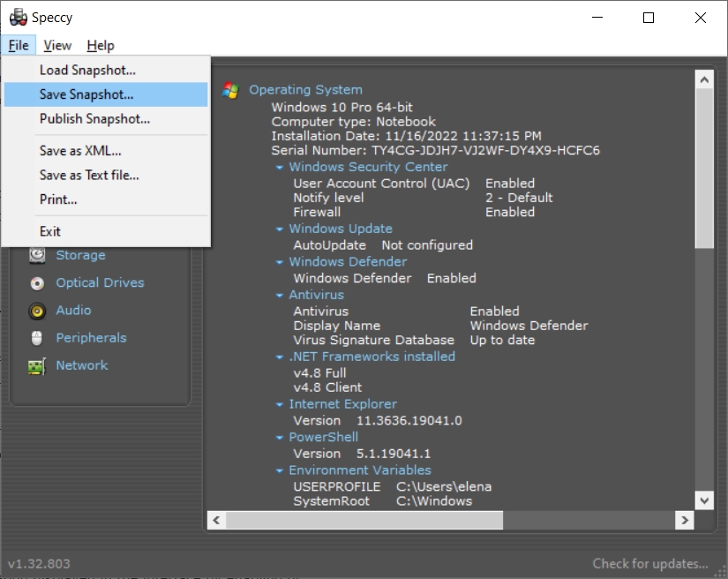The height and width of the screenshot is (579, 728).
Task: Show the Peripherals section
Action: [91, 337]
